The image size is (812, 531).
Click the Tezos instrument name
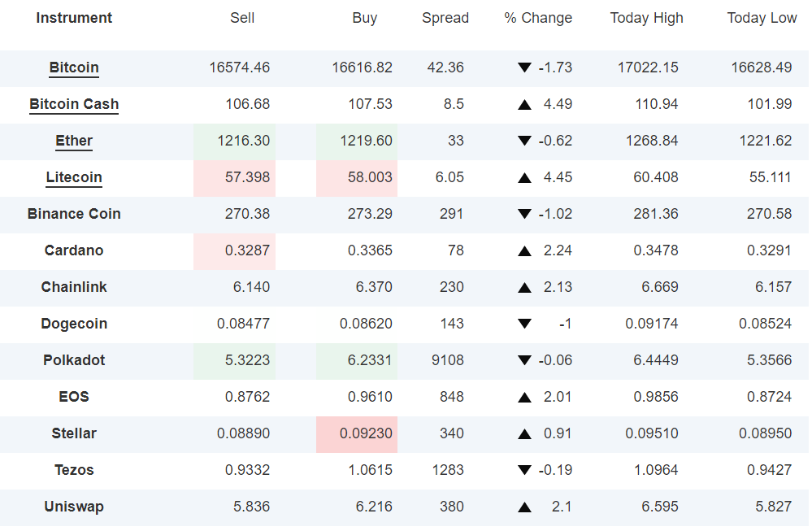point(74,470)
